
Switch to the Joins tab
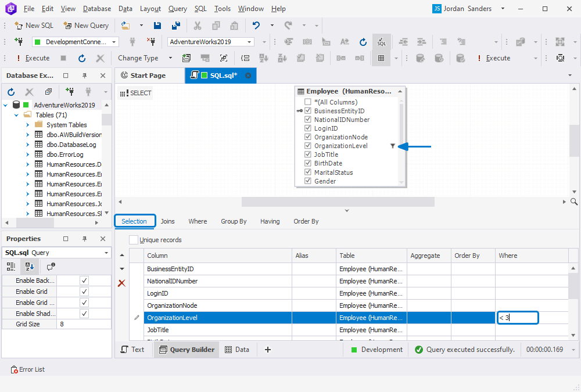coord(167,221)
